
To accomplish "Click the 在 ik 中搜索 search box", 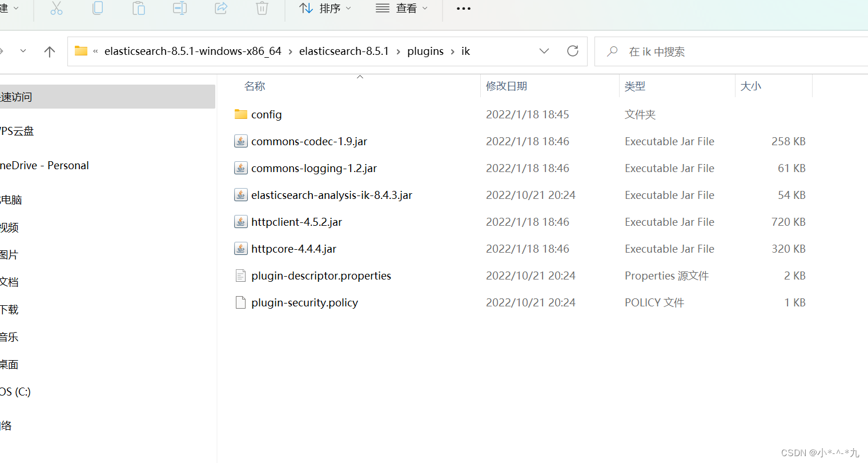I will point(731,51).
